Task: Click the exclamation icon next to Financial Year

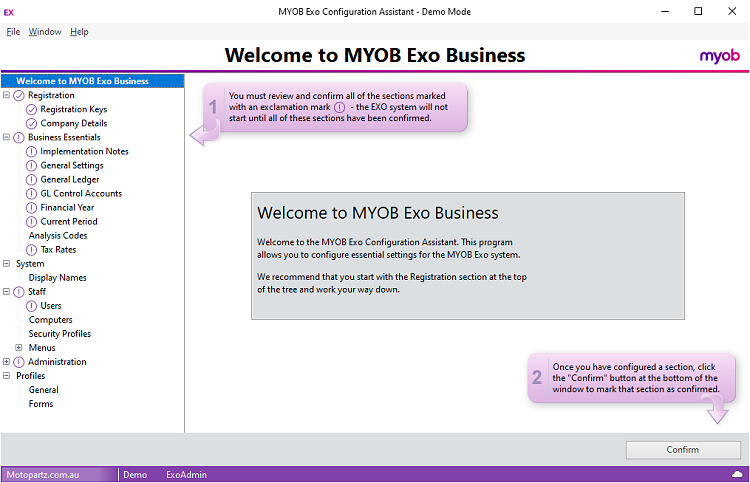Action: click(31, 208)
